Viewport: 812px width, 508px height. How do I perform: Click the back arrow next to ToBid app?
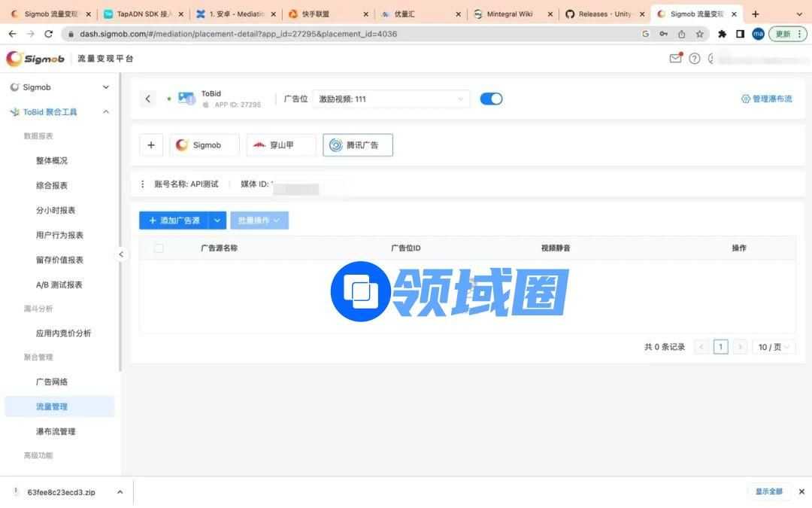148,99
